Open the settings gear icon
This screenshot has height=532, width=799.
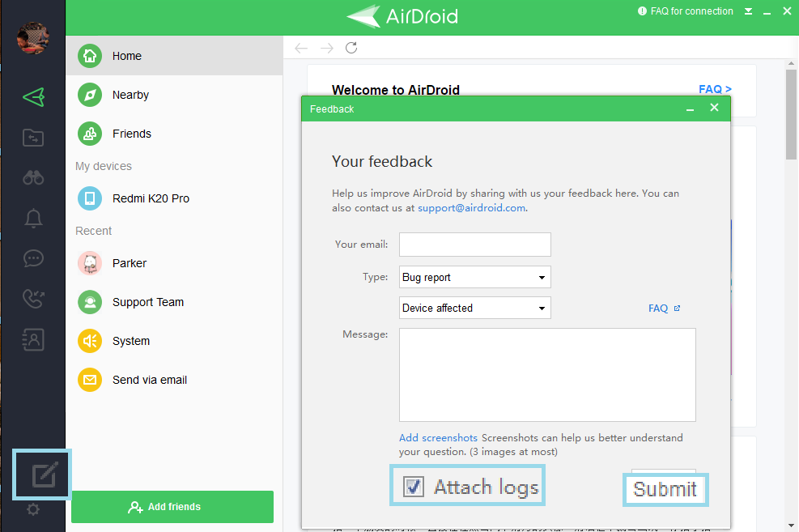(x=33, y=509)
